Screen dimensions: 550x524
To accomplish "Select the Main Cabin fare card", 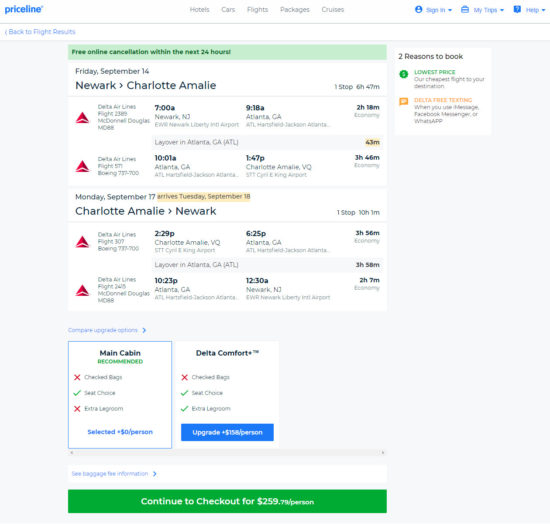I will coord(120,395).
